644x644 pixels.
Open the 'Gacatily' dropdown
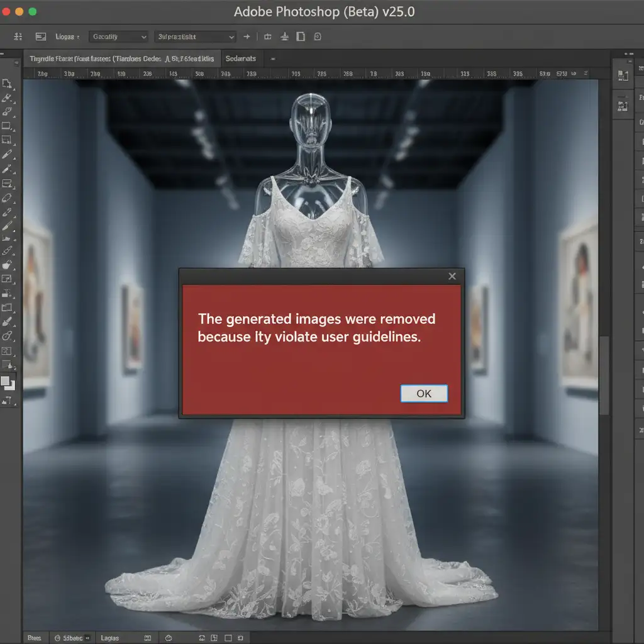click(118, 37)
